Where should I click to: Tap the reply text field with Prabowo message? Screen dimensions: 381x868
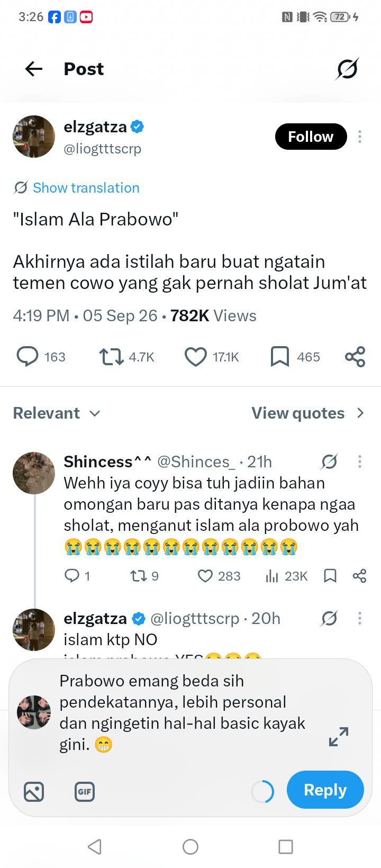coord(183,712)
